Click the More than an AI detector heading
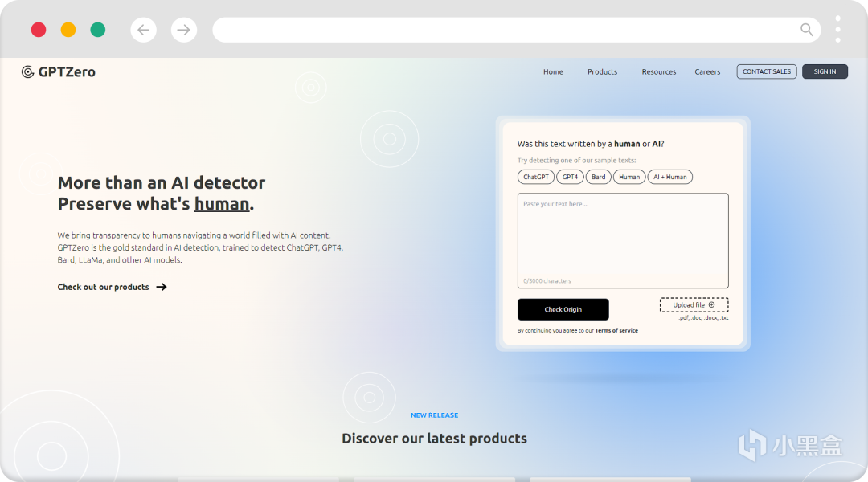The height and width of the screenshot is (482, 868). pos(161,182)
